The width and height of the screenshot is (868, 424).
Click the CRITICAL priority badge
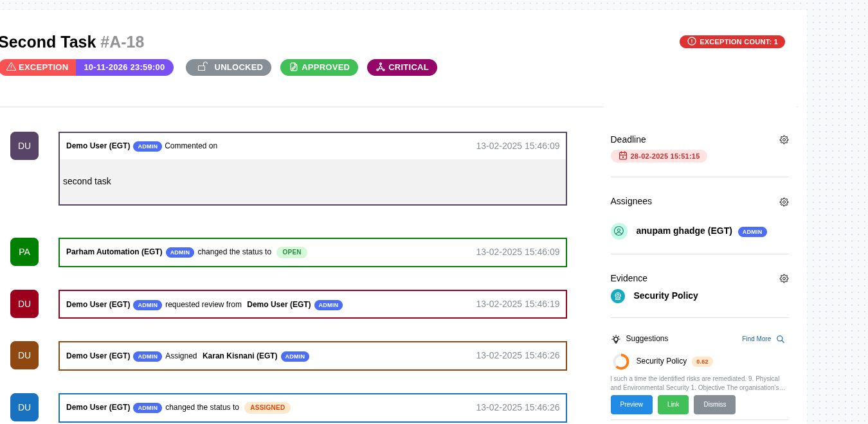pos(402,67)
